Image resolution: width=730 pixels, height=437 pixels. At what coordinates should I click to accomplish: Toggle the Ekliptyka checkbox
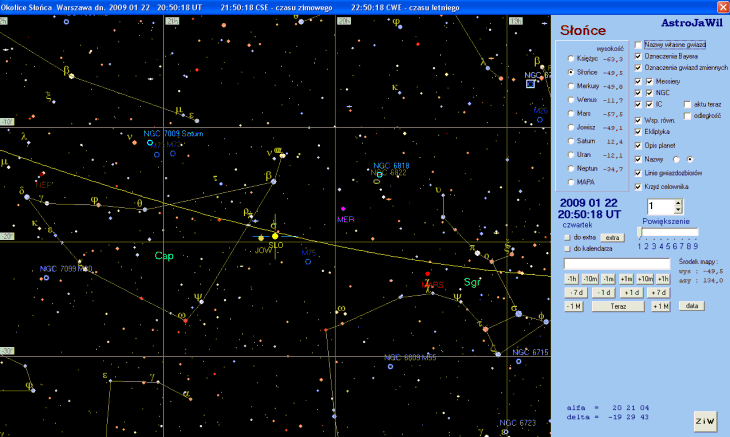(x=638, y=132)
